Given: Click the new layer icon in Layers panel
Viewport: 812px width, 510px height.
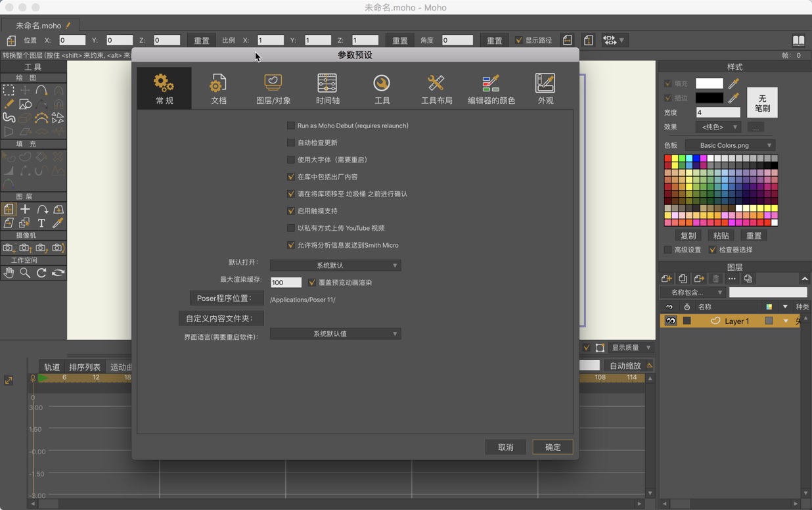Looking at the screenshot, I should 667,278.
